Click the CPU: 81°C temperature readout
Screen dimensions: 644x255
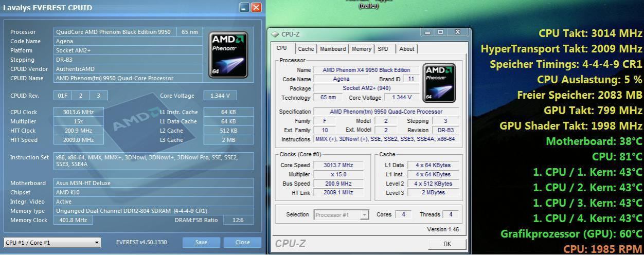(x=617, y=157)
